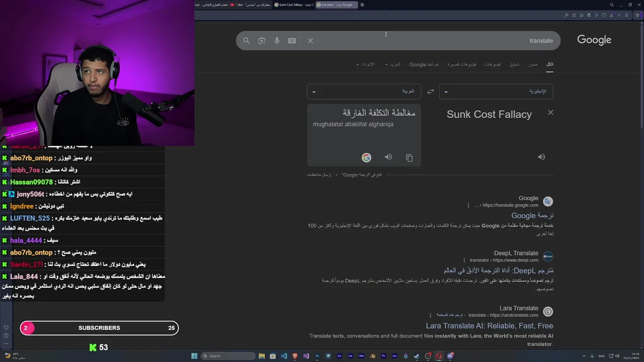Switch to Opera GX in taskbar
644x362 pixels.
click(x=439, y=356)
